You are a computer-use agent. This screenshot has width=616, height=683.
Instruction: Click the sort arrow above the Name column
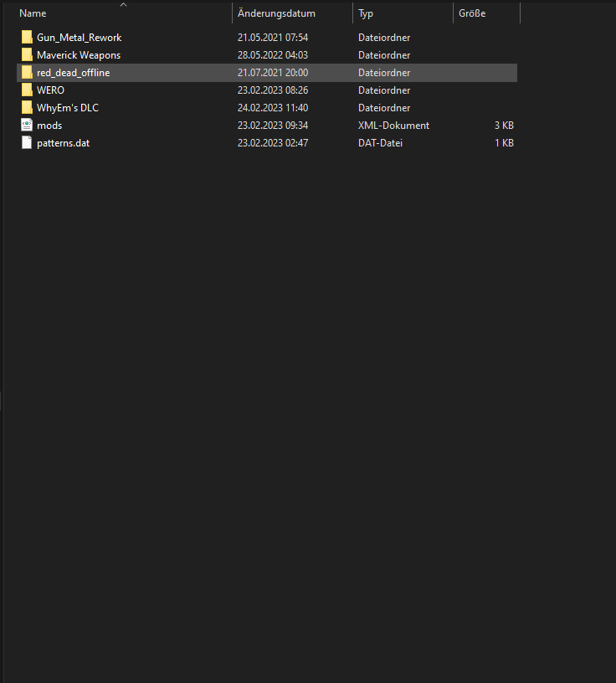(123, 5)
